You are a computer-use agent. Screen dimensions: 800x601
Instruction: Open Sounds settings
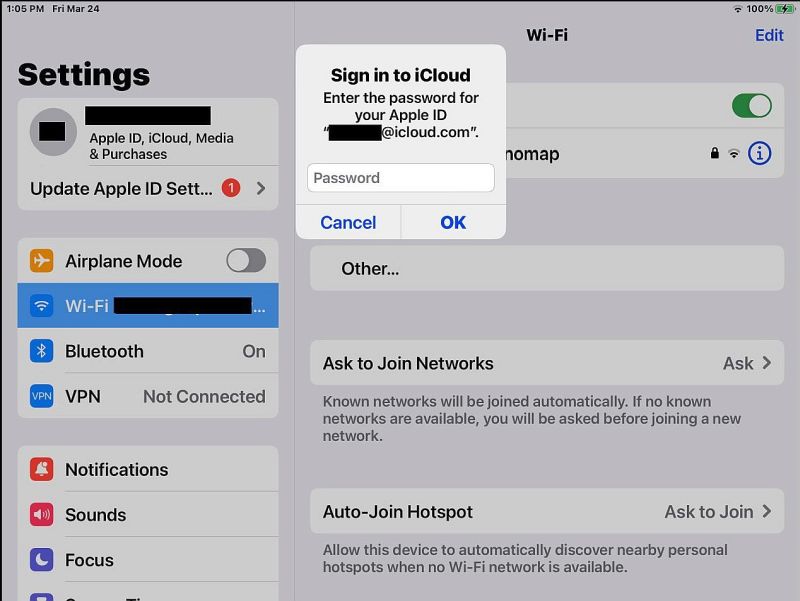pos(148,514)
